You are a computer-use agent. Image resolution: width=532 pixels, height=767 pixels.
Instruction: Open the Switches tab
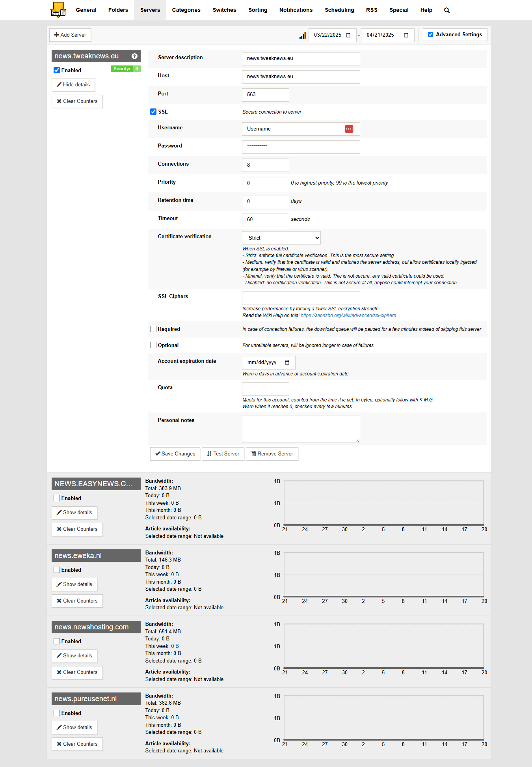click(x=225, y=10)
